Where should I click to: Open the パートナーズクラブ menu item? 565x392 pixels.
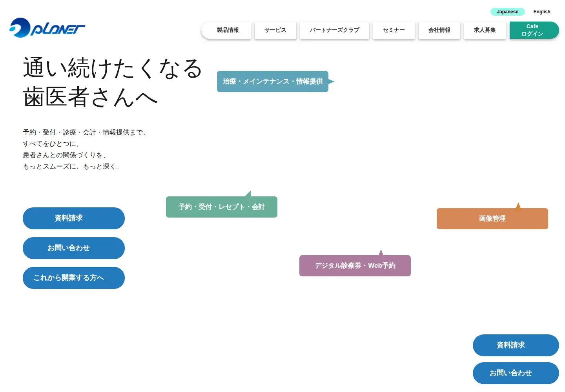pos(334,30)
